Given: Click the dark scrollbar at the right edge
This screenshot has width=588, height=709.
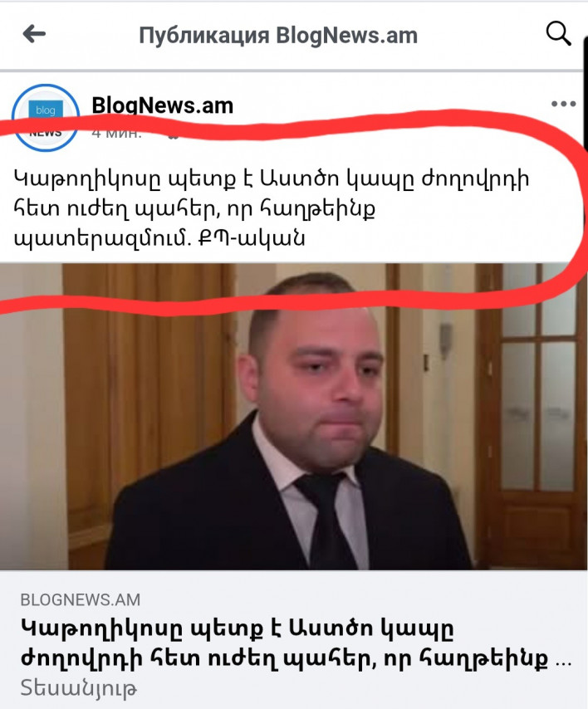Looking at the screenshot, I should coord(586,95).
